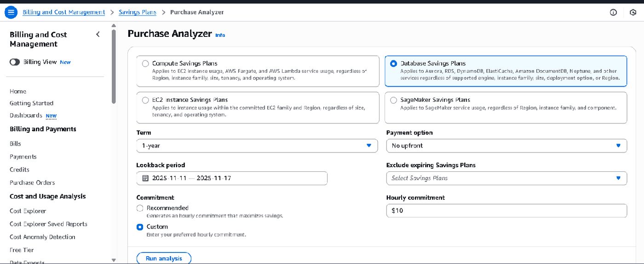The width and height of the screenshot is (644, 264).
Task: Open Cost Explorer Saved Reports in sidebar
Action: click(x=48, y=224)
